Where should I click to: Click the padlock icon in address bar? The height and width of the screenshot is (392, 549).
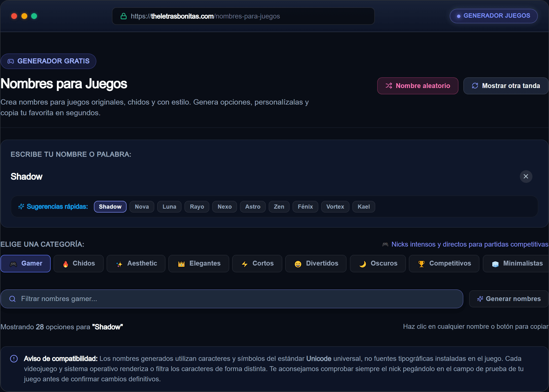tap(124, 16)
